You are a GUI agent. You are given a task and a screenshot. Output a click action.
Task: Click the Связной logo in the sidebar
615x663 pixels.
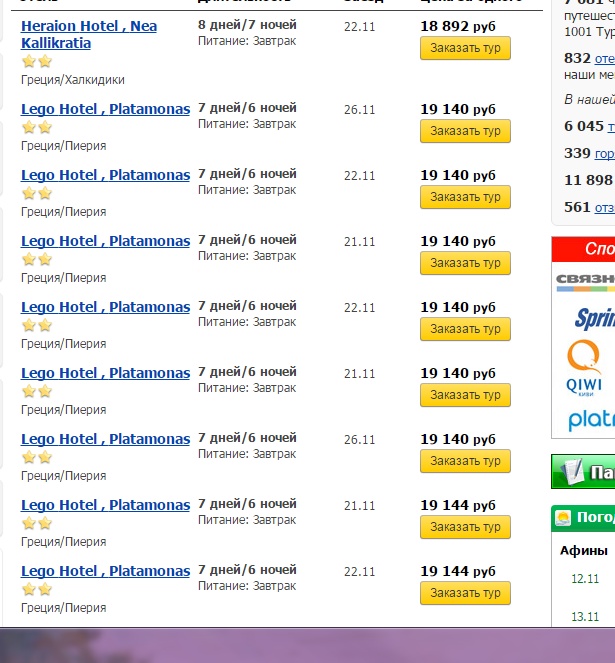pyautogui.click(x=585, y=282)
